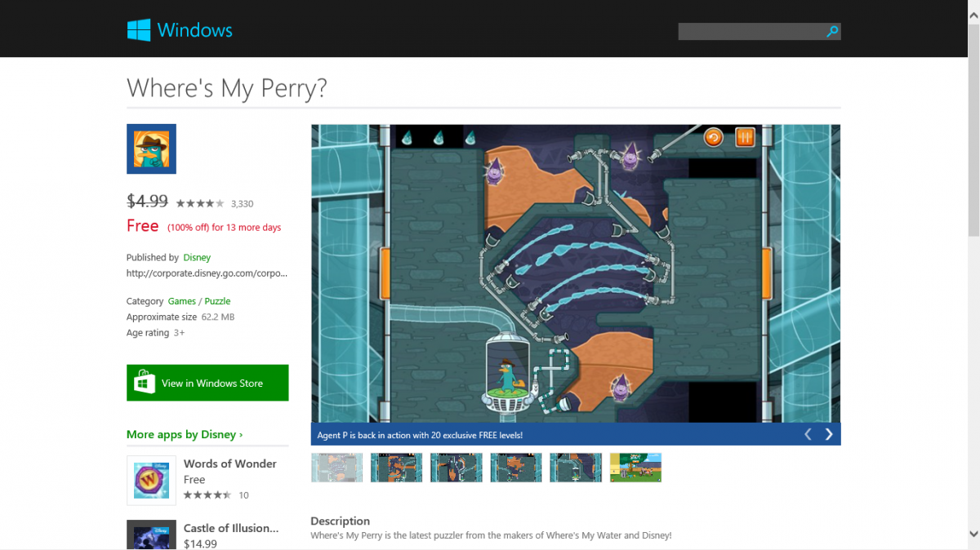Screen dimensions: 980x550
Task: Click the Age rating 3+ text
Action: (x=155, y=333)
